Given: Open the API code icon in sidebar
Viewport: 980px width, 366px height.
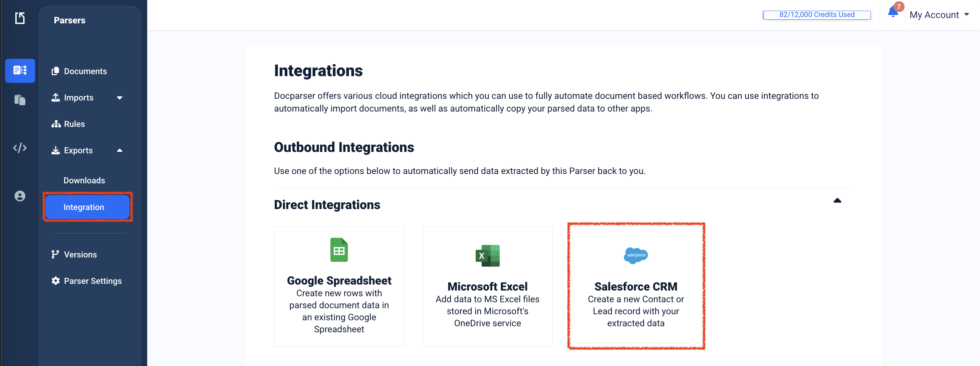Looking at the screenshot, I should [20, 148].
